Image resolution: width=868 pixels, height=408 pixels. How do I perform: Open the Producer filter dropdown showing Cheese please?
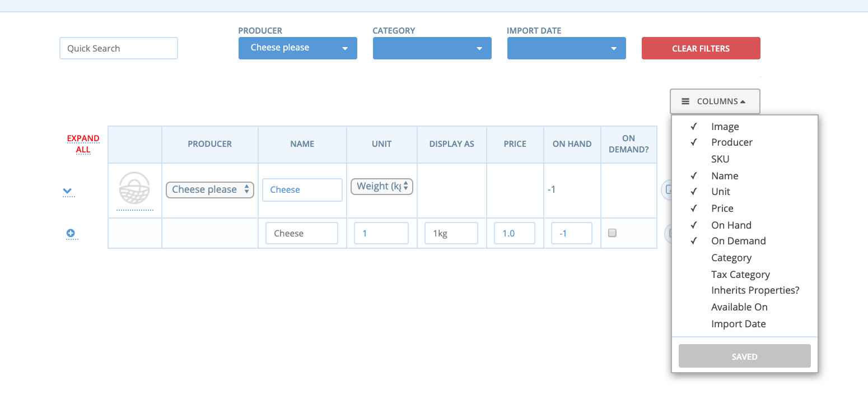pos(298,48)
